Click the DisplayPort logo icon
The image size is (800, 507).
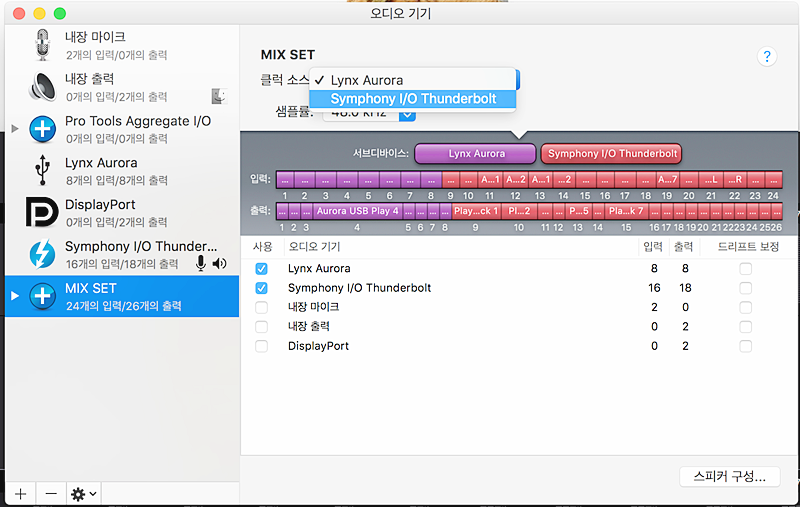point(42,212)
